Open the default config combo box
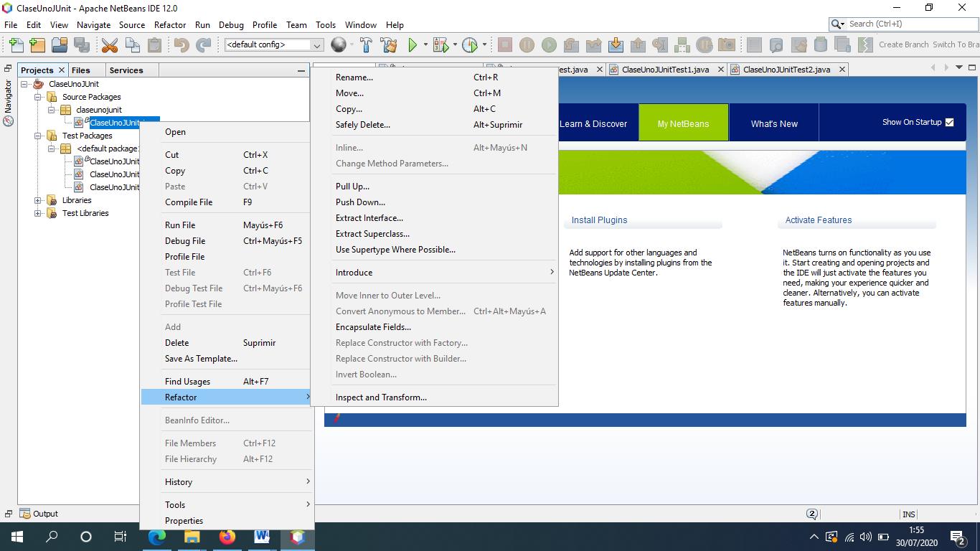 (274, 44)
